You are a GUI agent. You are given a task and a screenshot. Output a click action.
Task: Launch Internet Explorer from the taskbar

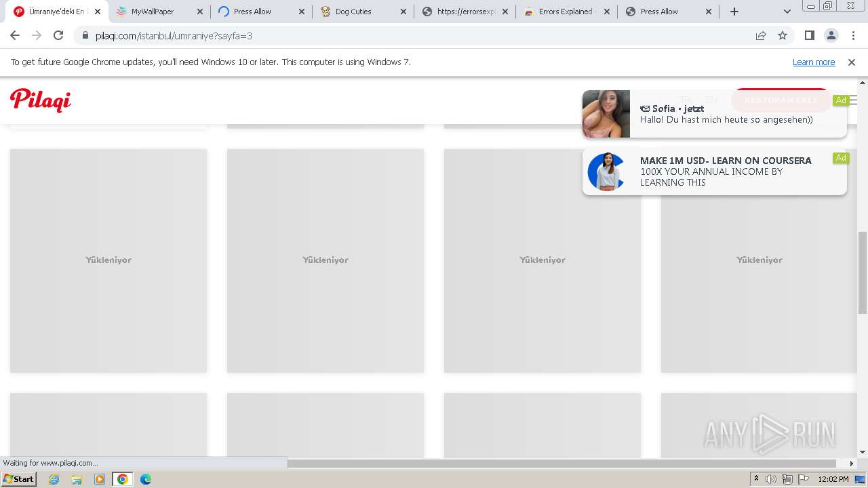click(x=54, y=479)
